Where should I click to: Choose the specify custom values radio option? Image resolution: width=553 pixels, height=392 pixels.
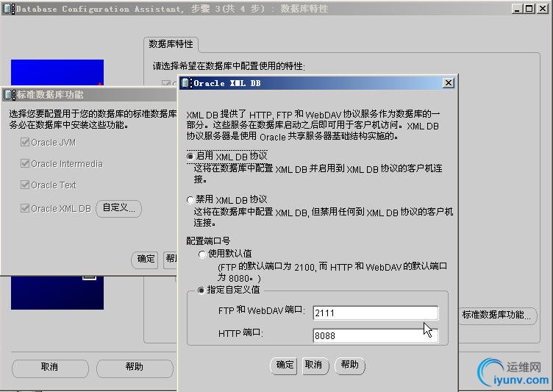[x=201, y=291]
